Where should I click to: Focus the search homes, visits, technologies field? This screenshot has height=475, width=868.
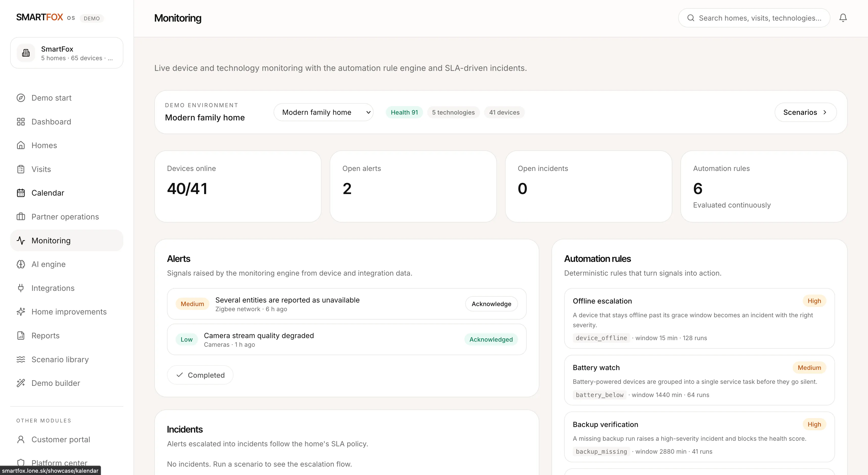coord(754,18)
